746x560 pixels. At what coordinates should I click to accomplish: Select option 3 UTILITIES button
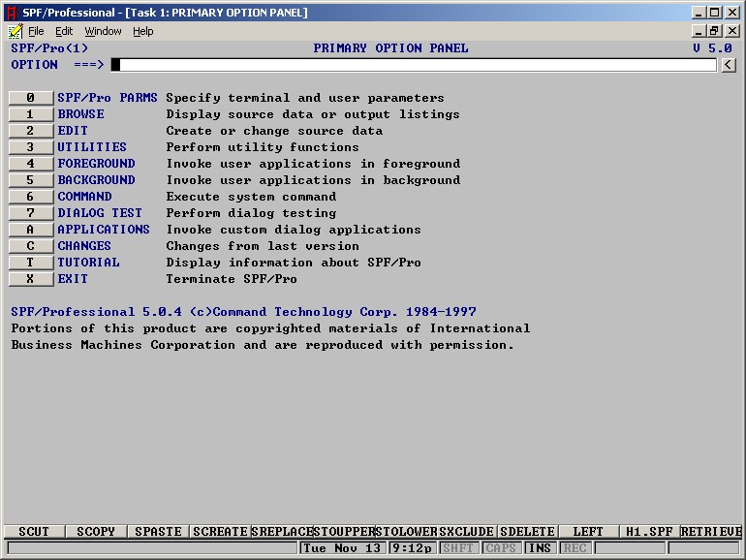pyautogui.click(x=30, y=147)
